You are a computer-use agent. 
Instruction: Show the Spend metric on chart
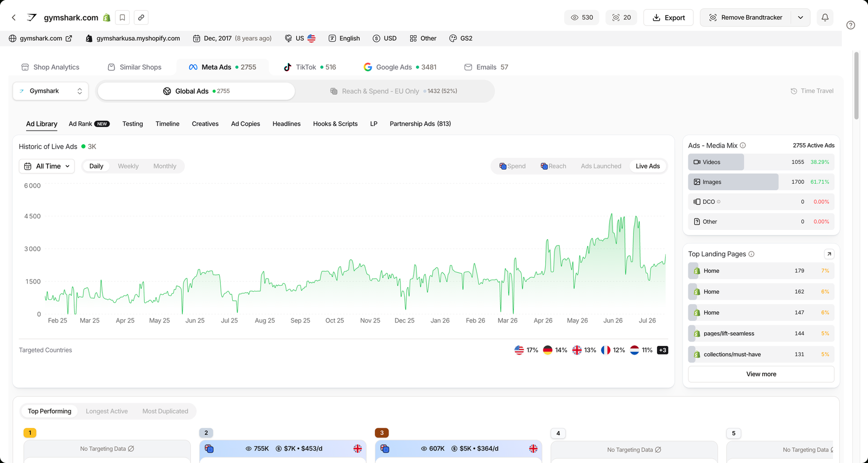[x=513, y=166]
